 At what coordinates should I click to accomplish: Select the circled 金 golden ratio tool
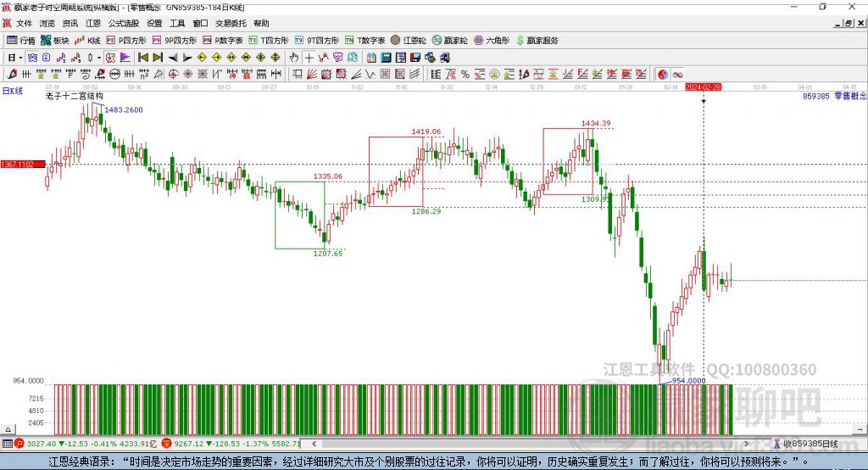pos(494,74)
